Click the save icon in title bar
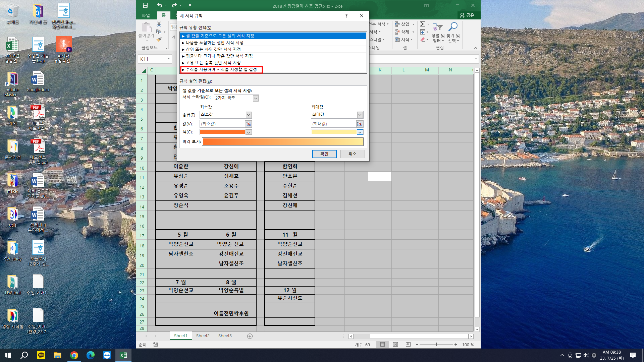The image size is (644, 362). (x=145, y=5)
